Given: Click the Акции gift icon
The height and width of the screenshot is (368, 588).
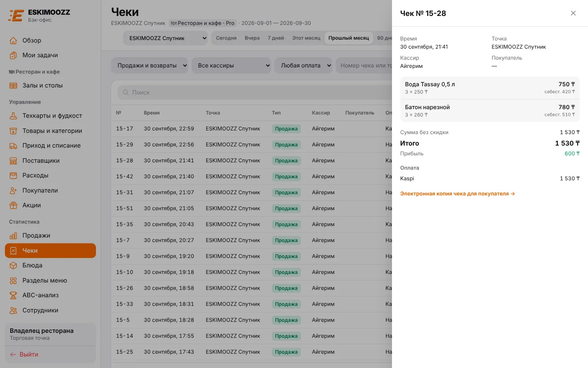Looking at the screenshot, I should click(13, 205).
